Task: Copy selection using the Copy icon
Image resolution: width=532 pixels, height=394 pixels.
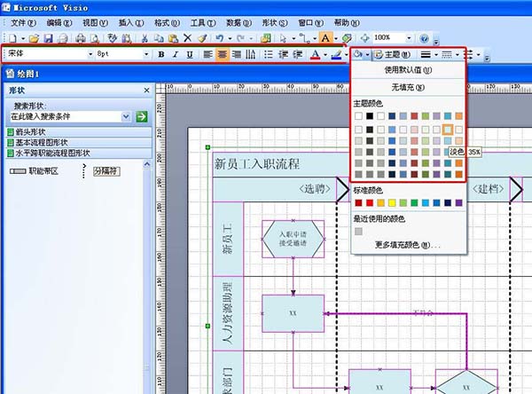Action: pyautogui.click(x=159, y=38)
